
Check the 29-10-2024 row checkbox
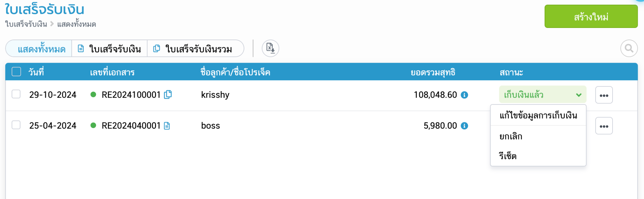click(x=16, y=94)
